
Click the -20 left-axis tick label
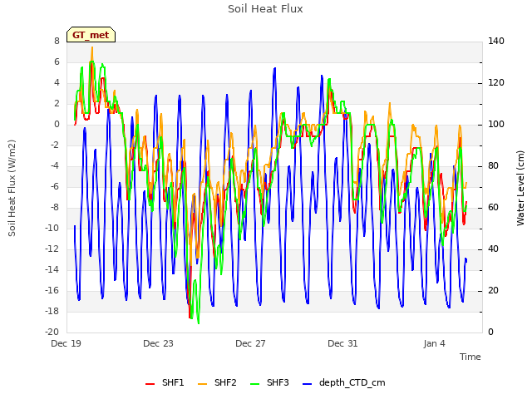[x=52, y=332]
